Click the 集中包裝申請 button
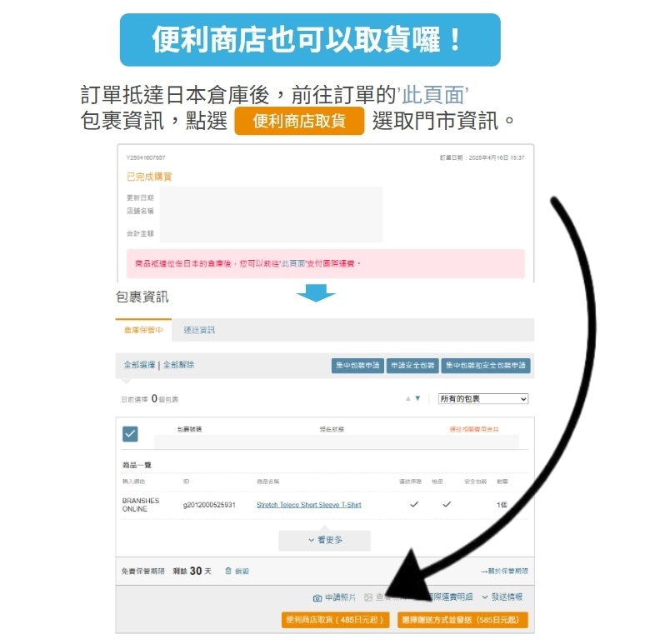Screen dimensions: 650x644 pos(357,366)
